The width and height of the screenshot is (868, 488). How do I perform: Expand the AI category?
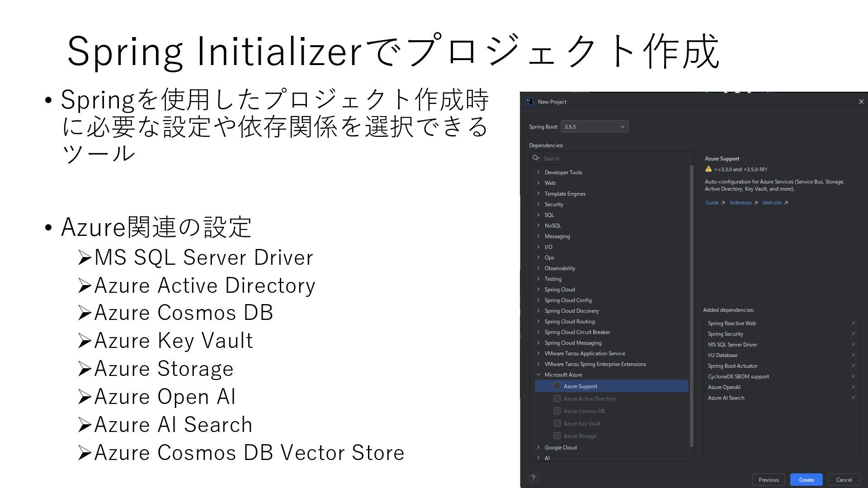[x=538, y=458]
